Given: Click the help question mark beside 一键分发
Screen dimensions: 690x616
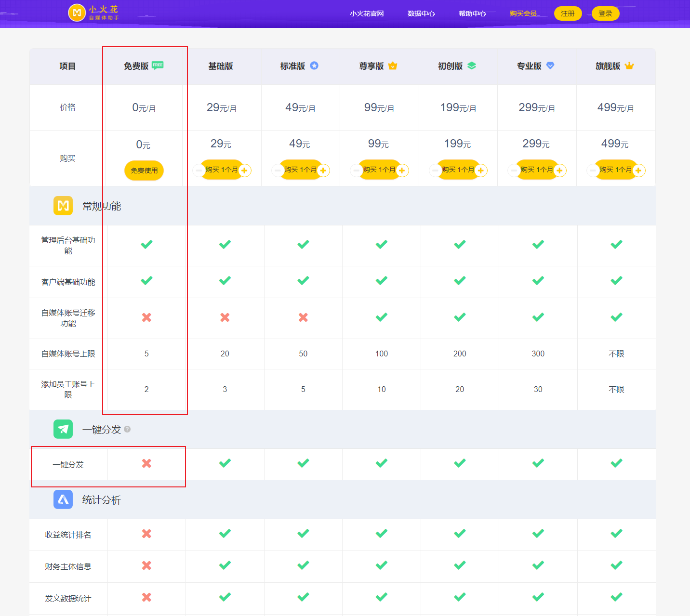Looking at the screenshot, I should coord(127,429).
